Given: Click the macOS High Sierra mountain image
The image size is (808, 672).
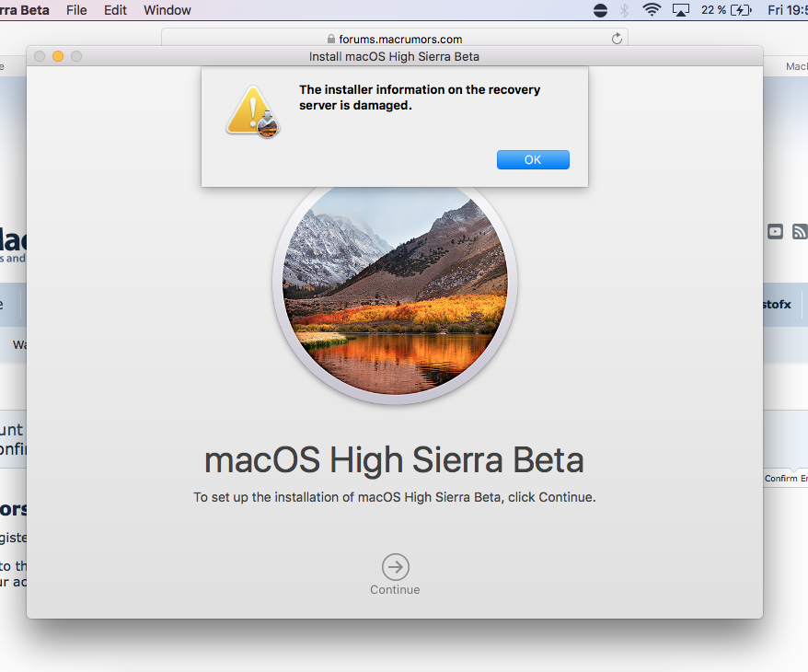Looking at the screenshot, I should pos(395,287).
